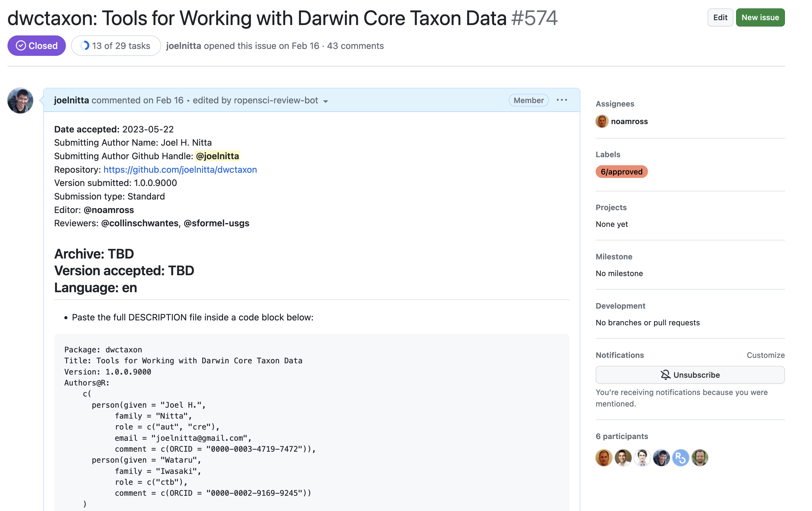Screen dimensions: 812x511
Task: Click joelnitta's avatar beside the comment
Action: (20, 100)
